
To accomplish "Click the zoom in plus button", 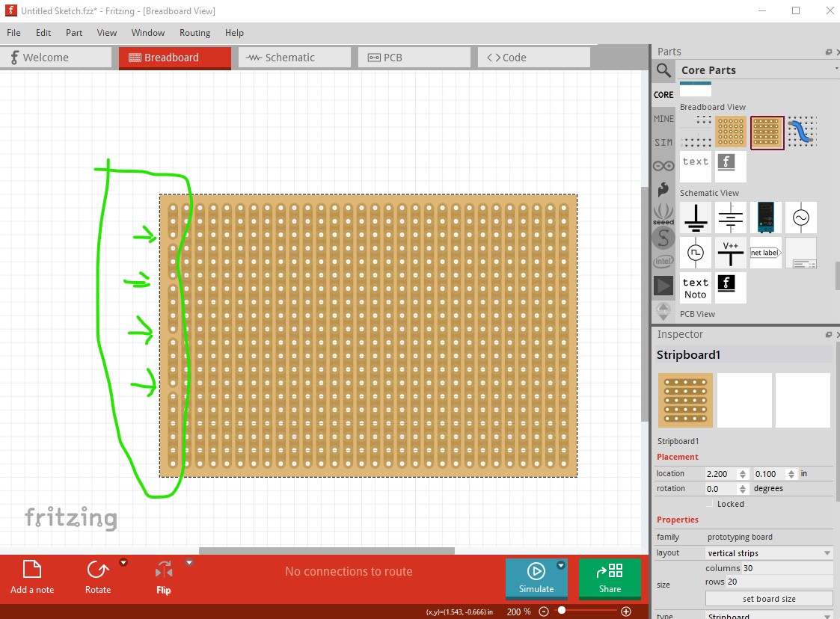I will 626,612.
